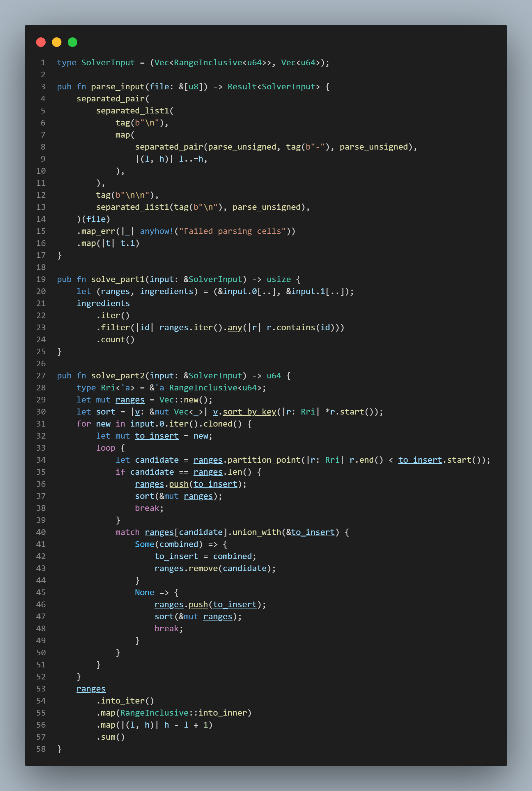Click line number 1 in the gutter
This screenshot has height=791, width=532.
[x=43, y=62]
